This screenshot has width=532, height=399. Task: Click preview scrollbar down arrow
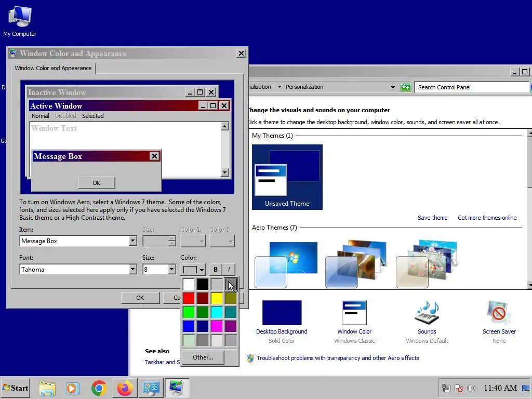coord(224,172)
